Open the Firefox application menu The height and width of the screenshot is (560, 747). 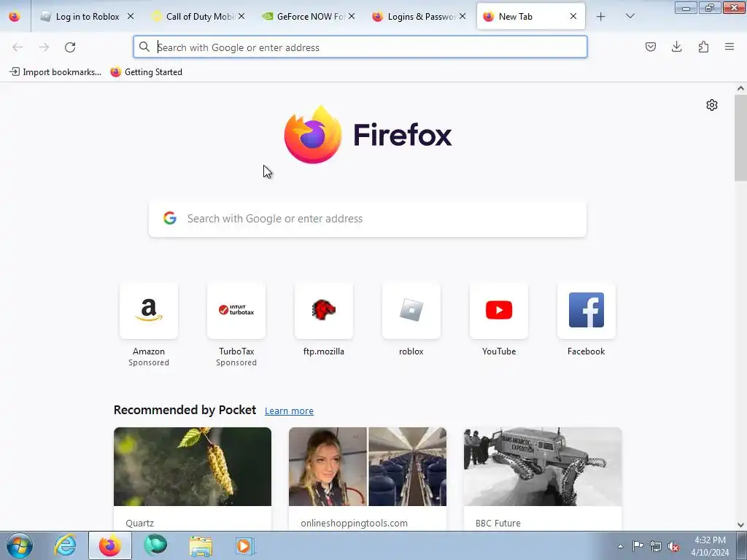(x=729, y=47)
